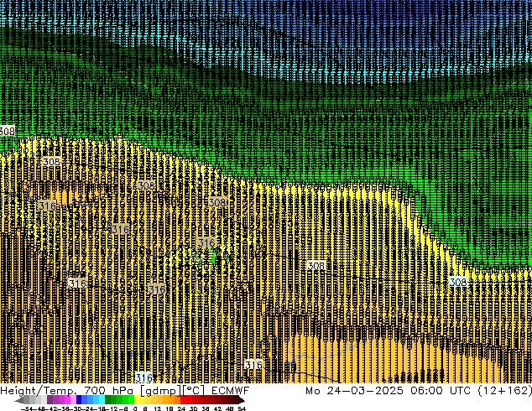Viewport: 532px width, 411px height.
Task: Click the [gdmp] unit label
Action: coord(160,391)
